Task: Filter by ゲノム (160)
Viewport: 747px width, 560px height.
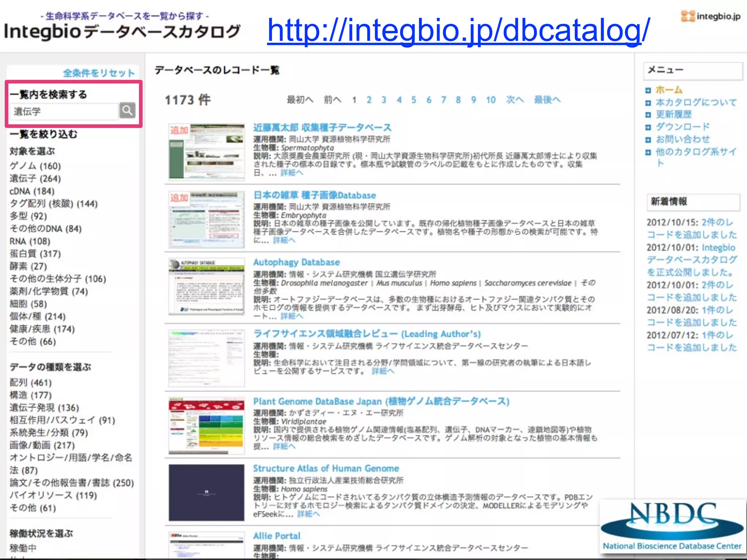Action: (x=35, y=166)
